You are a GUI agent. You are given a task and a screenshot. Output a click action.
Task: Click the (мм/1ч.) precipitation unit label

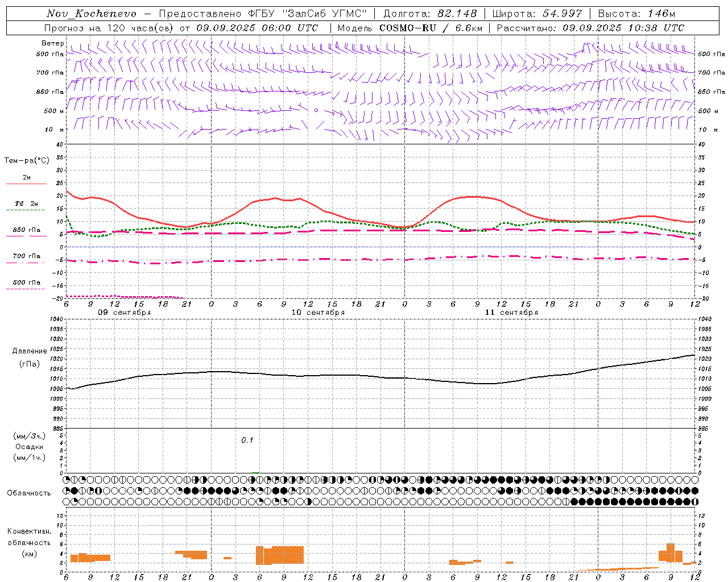pos(30,458)
